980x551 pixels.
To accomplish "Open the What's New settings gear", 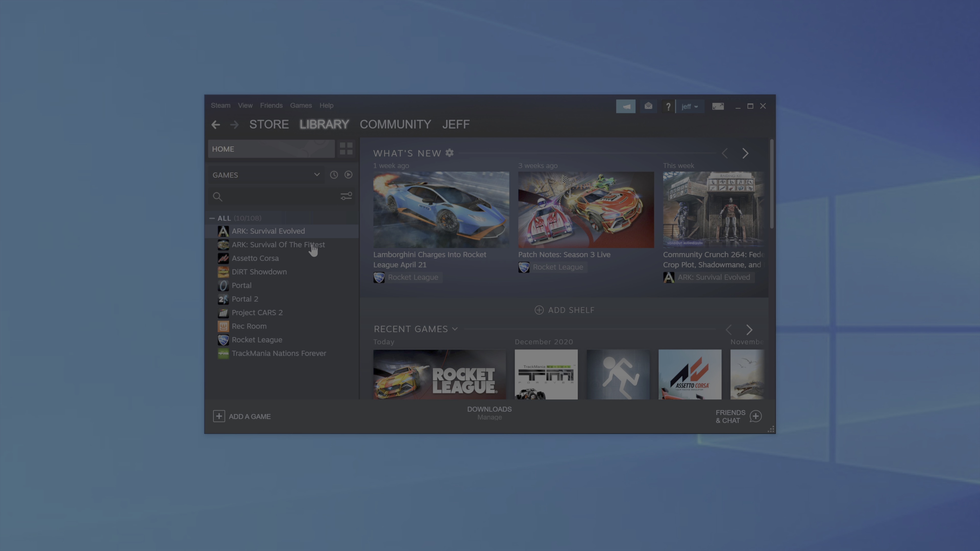I will 449,153.
